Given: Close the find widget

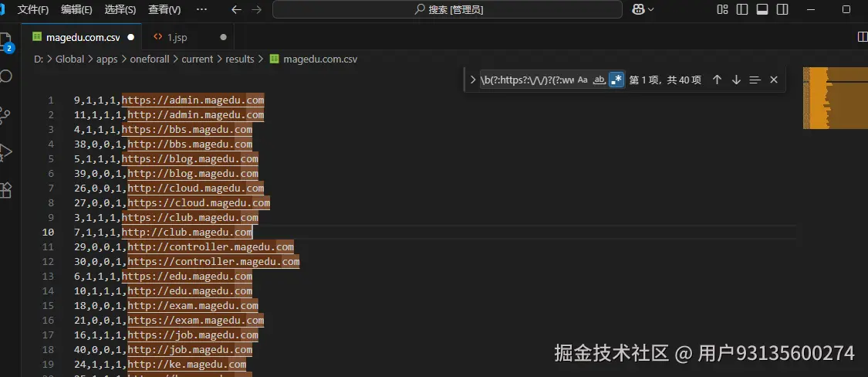Looking at the screenshot, I should click(774, 80).
